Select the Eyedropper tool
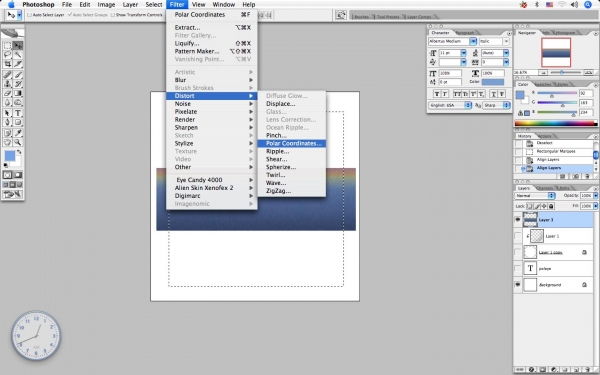This screenshot has width=600, height=375. [18, 133]
